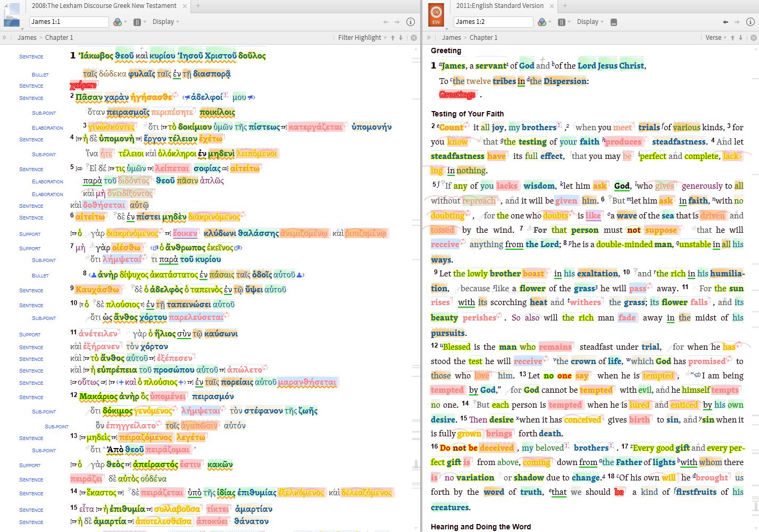The image size is (759, 532).
Task: Open a new tab beside English Standard Version tab
Action: click(x=565, y=6)
